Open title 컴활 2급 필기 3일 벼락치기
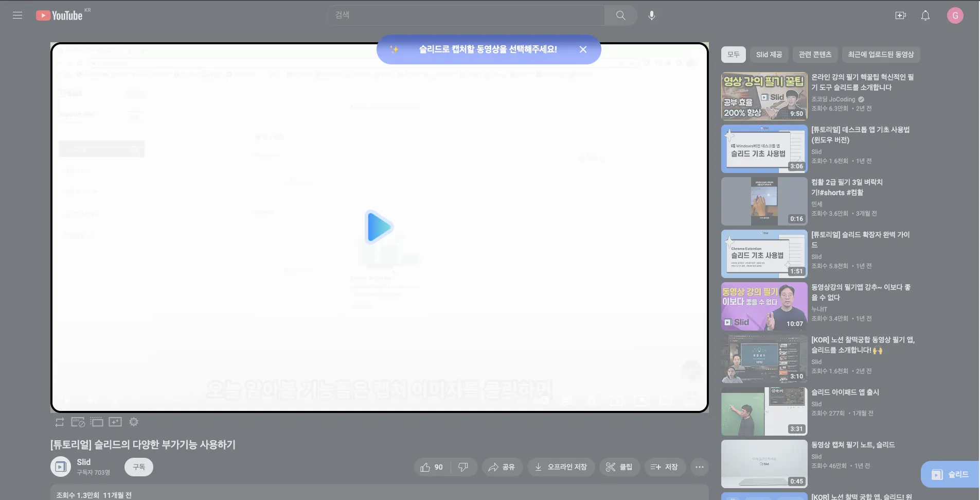The image size is (980, 500). click(847, 187)
